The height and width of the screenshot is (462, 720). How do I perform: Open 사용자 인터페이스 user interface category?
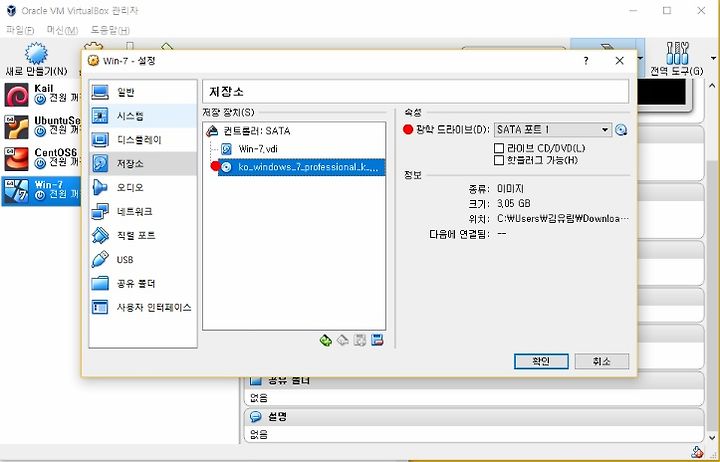[x=143, y=307]
